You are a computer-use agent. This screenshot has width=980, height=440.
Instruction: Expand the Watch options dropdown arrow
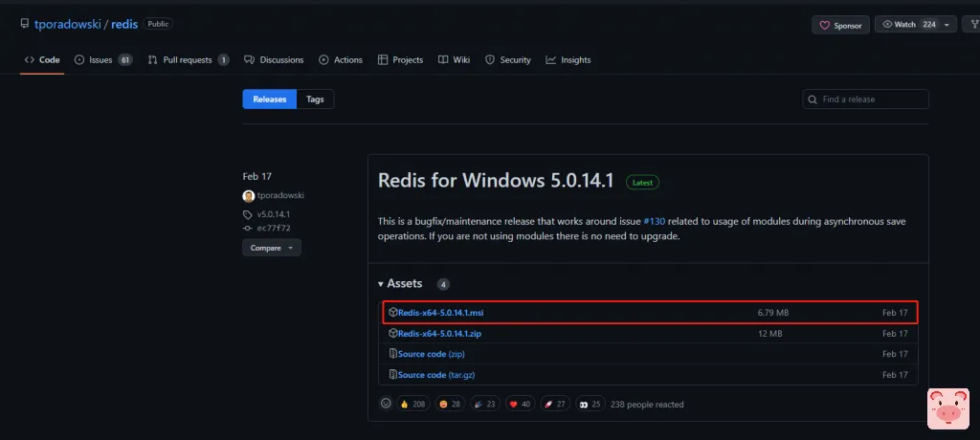pos(947,25)
